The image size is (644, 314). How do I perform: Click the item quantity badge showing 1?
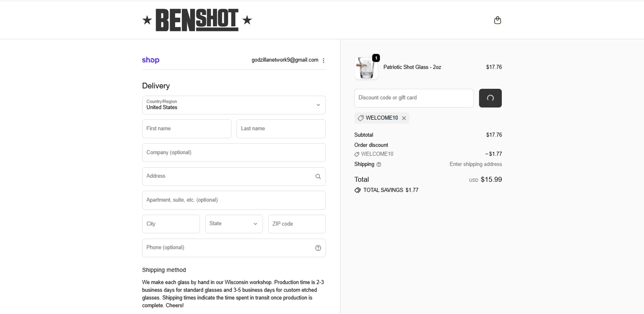coord(376,58)
